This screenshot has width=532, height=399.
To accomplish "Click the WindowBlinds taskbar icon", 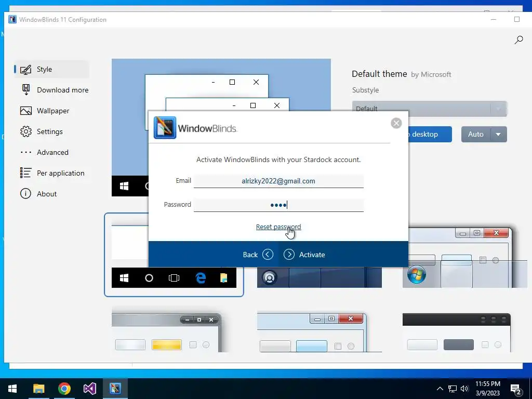I will (x=115, y=389).
